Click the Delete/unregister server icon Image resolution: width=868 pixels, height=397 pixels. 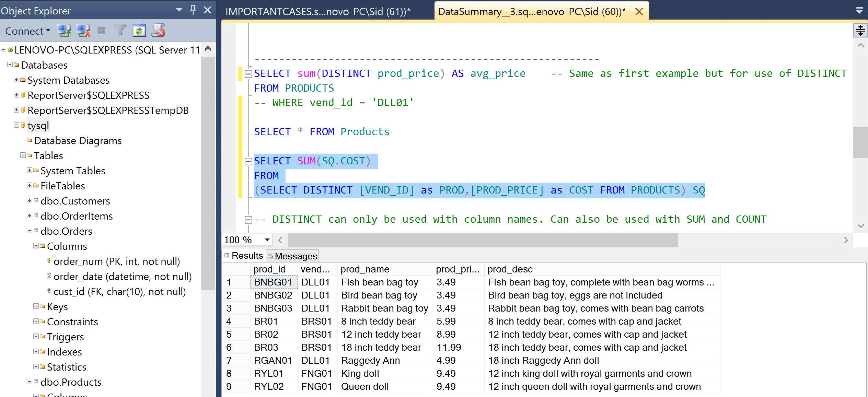(x=159, y=31)
